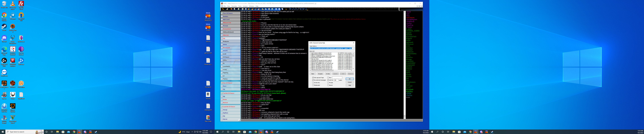Click the mIRC About toolbar icon

[x=286, y=9]
